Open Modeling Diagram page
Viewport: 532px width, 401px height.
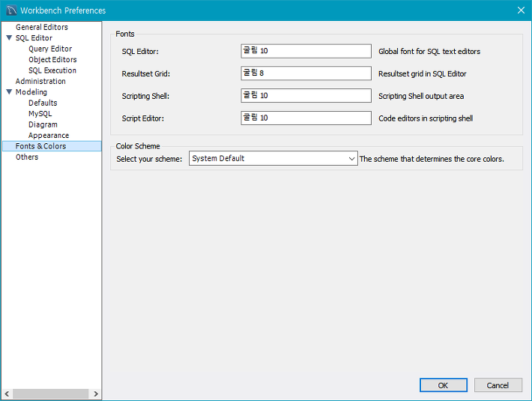tap(43, 124)
